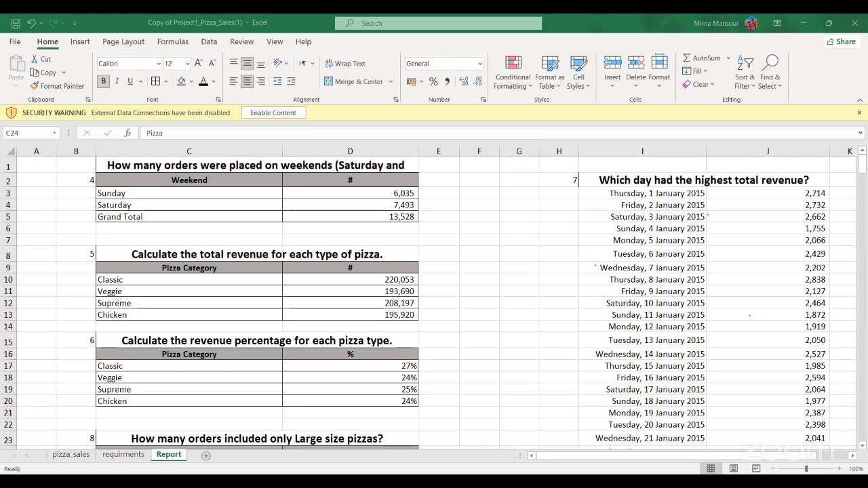
Task: Open Sort & Filter menu
Action: coord(745,73)
